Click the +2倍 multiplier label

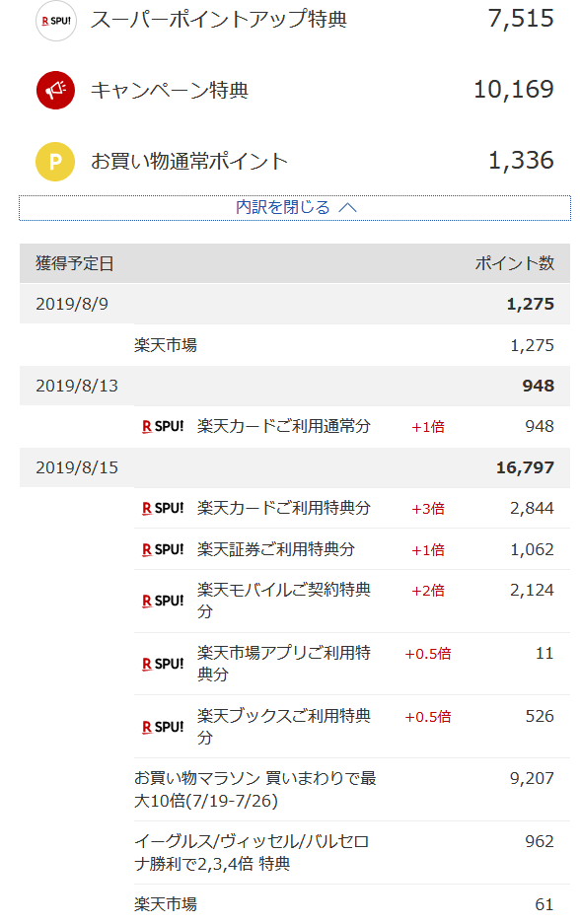[x=428, y=591]
